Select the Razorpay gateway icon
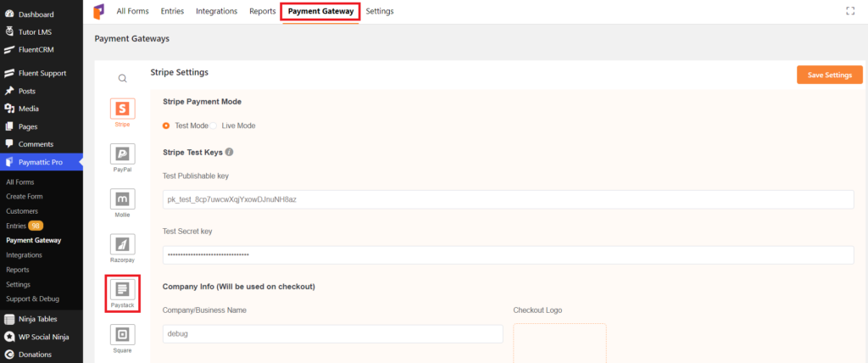 122,244
